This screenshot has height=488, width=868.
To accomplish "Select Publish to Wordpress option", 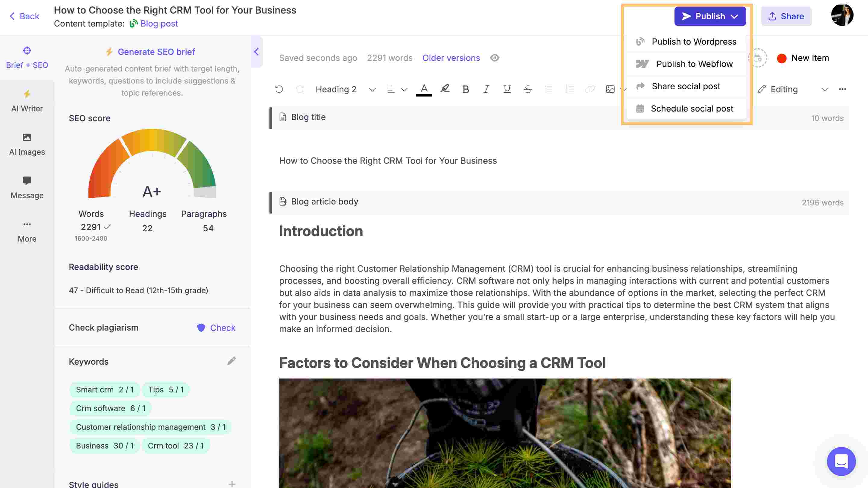I will [x=694, y=41].
